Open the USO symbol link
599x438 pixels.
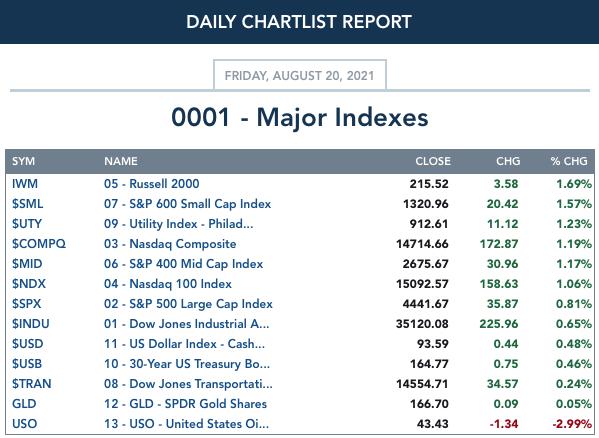coord(24,423)
